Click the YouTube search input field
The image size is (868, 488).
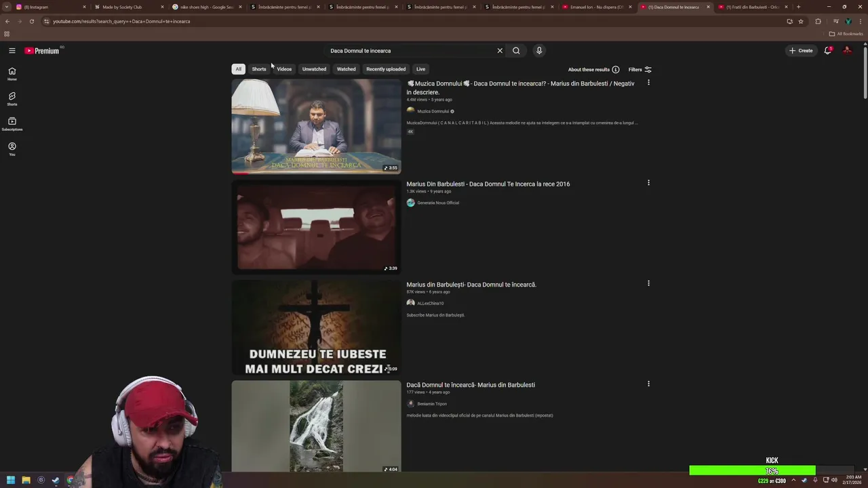[x=410, y=51]
